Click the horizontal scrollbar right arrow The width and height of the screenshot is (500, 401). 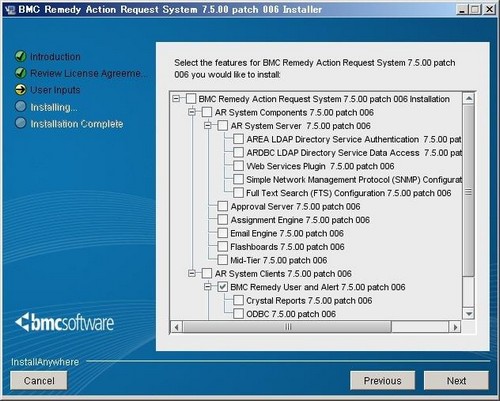tap(455, 327)
